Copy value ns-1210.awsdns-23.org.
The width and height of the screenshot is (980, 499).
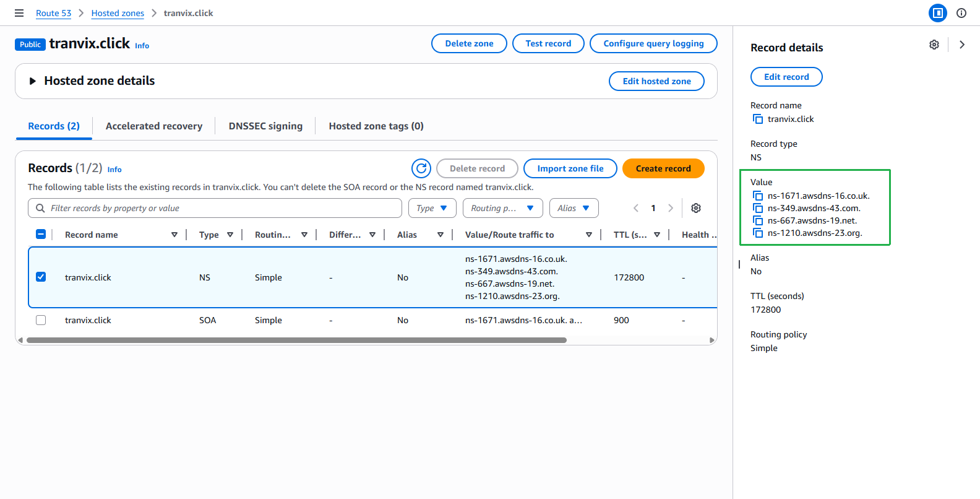pyautogui.click(x=758, y=233)
